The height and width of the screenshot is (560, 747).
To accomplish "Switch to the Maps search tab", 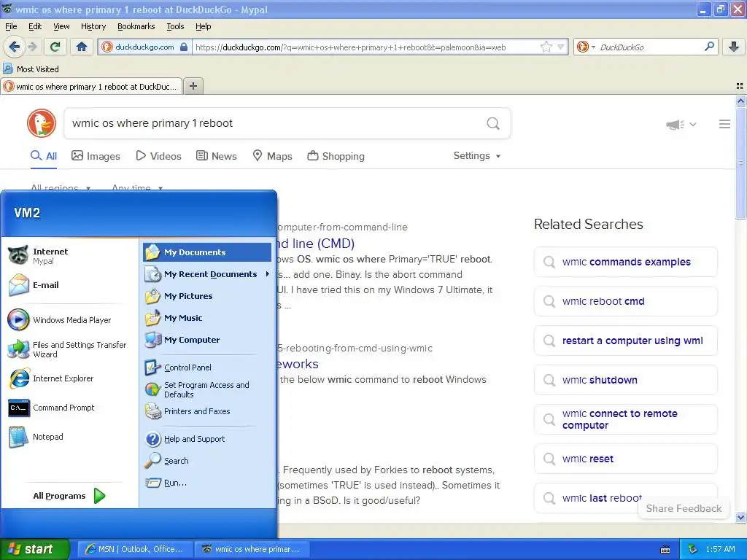I will 273,156.
